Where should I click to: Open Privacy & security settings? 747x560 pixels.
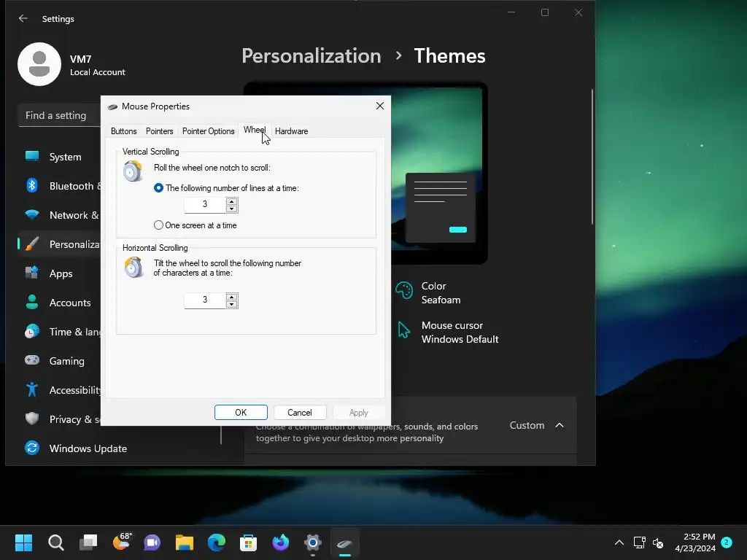60,419
